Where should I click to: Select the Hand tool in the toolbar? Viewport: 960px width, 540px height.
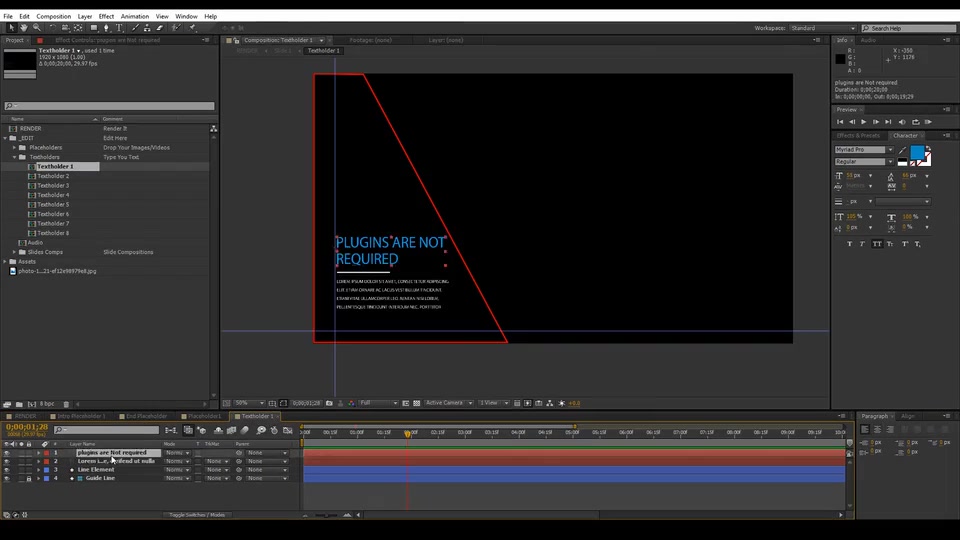tap(24, 28)
